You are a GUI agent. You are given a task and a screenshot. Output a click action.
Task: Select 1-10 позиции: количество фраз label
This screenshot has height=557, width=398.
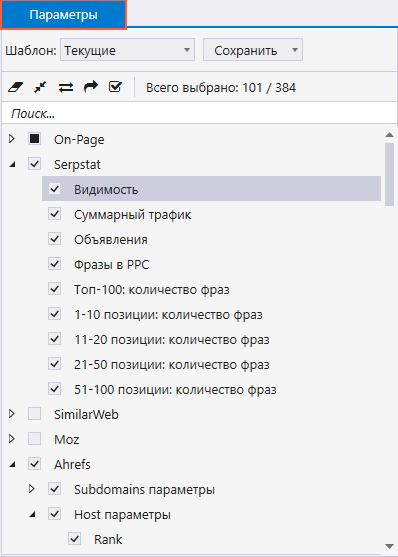(168, 315)
